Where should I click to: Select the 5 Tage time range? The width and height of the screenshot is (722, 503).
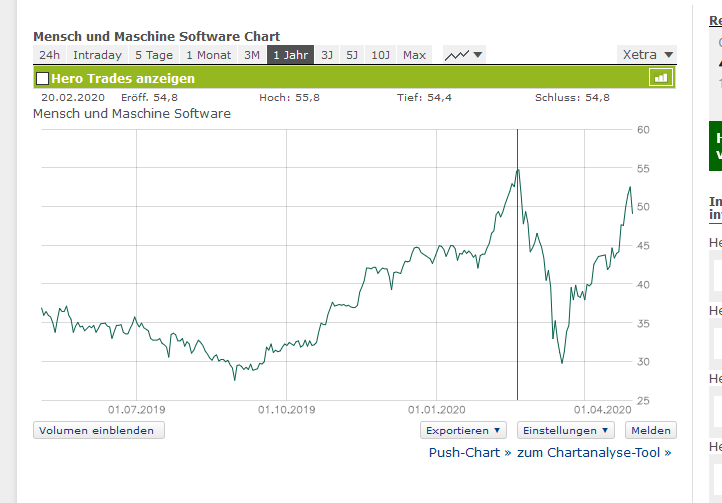(x=154, y=55)
